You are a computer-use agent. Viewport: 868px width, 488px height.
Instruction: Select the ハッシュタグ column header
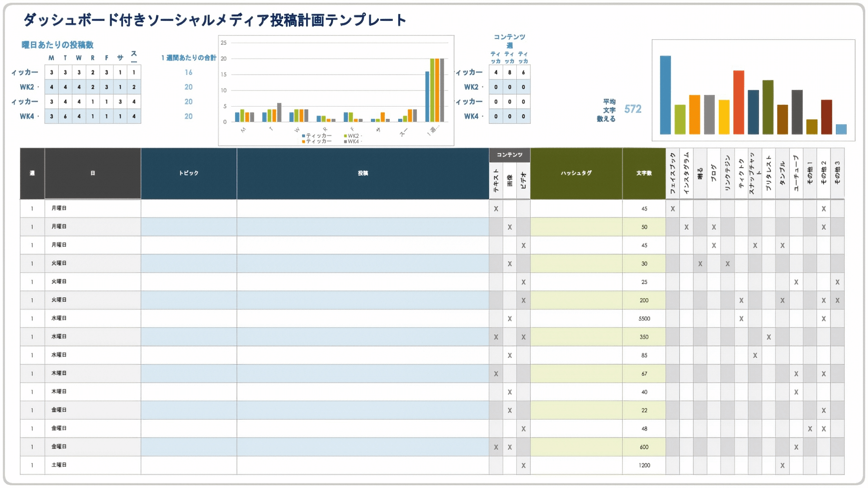[576, 174]
